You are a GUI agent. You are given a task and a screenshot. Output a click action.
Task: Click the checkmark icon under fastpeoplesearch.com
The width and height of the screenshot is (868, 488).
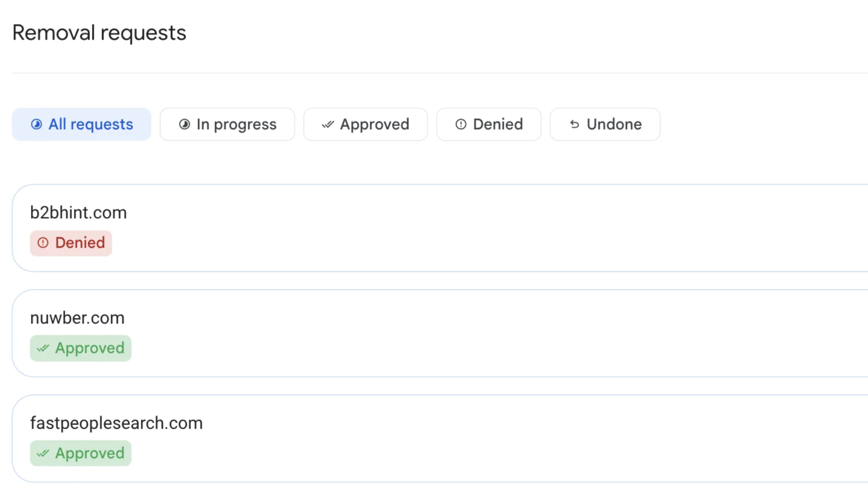(x=43, y=453)
